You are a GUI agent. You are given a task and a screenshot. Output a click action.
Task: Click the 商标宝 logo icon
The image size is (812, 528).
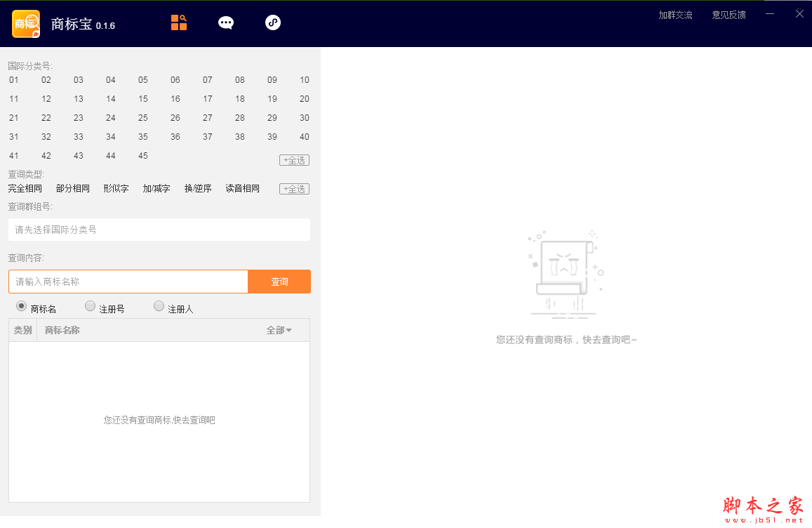25,23
